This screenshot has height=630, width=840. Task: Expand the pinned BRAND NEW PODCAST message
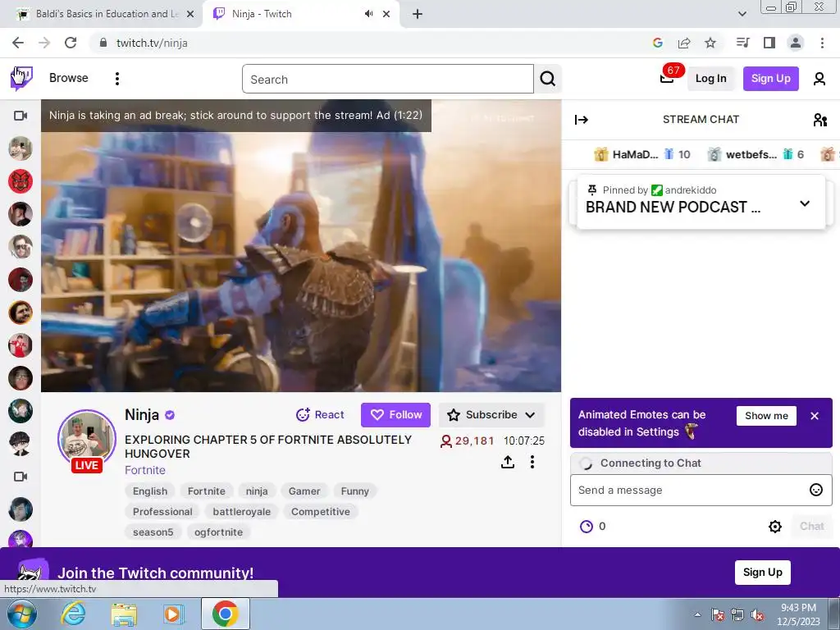[x=804, y=203]
